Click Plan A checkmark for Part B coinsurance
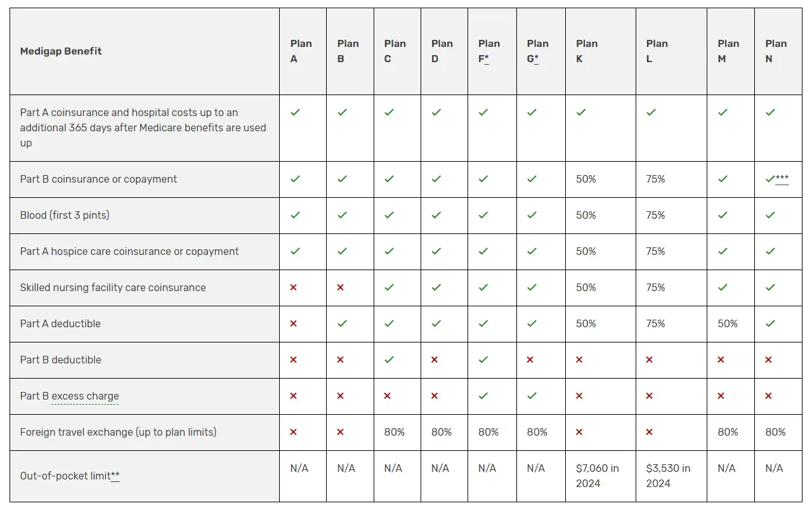The width and height of the screenshot is (812, 508). pos(295,179)
